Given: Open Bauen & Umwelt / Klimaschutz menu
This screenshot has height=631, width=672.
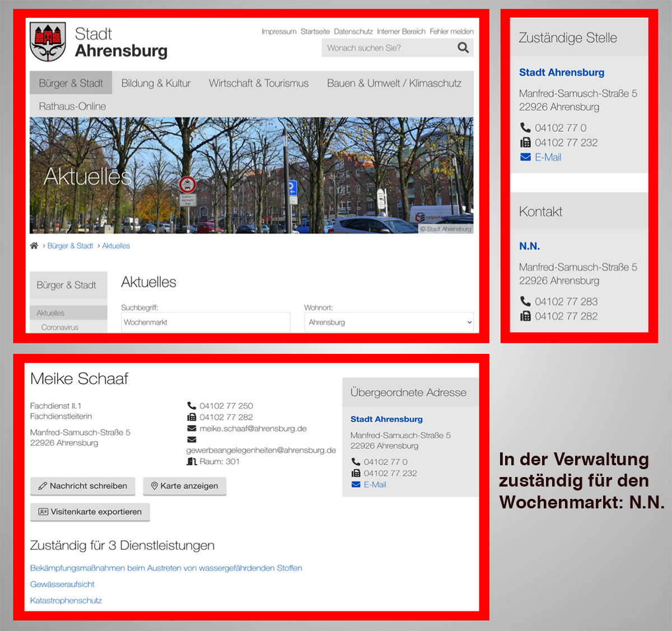Looking at the screenshot, I should (394, 83).
